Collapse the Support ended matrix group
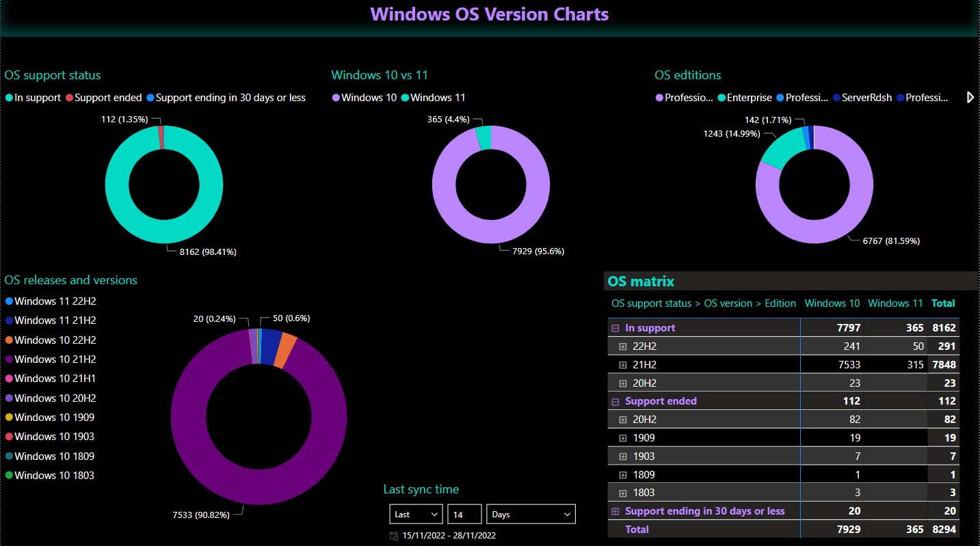Screen dimensions: 980x546 coord(615,401)
